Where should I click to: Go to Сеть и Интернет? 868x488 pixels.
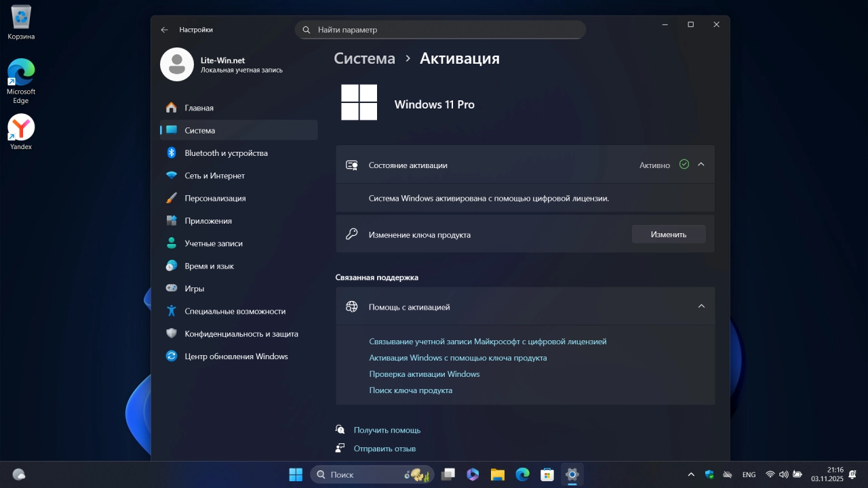click(x=239, y=176)
